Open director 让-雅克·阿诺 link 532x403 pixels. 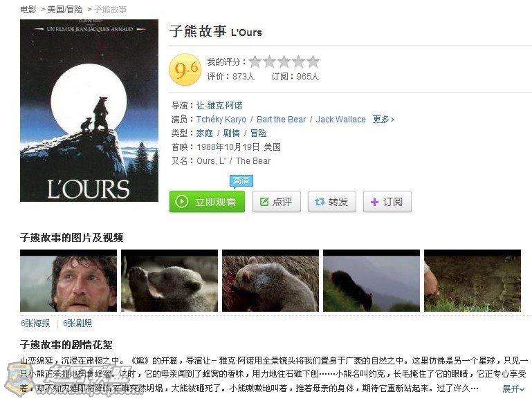[x=219, y=105]
